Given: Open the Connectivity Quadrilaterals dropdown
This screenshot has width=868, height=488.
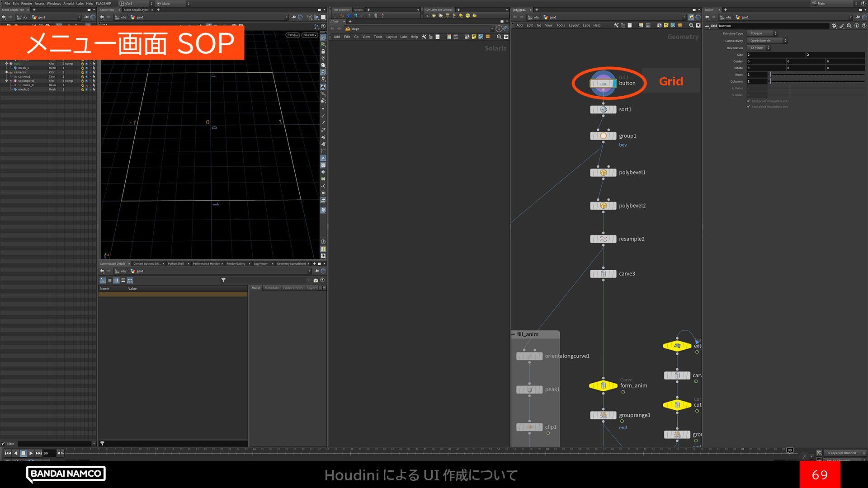Looking at the screenshot, I should click(x=767, y=41).
